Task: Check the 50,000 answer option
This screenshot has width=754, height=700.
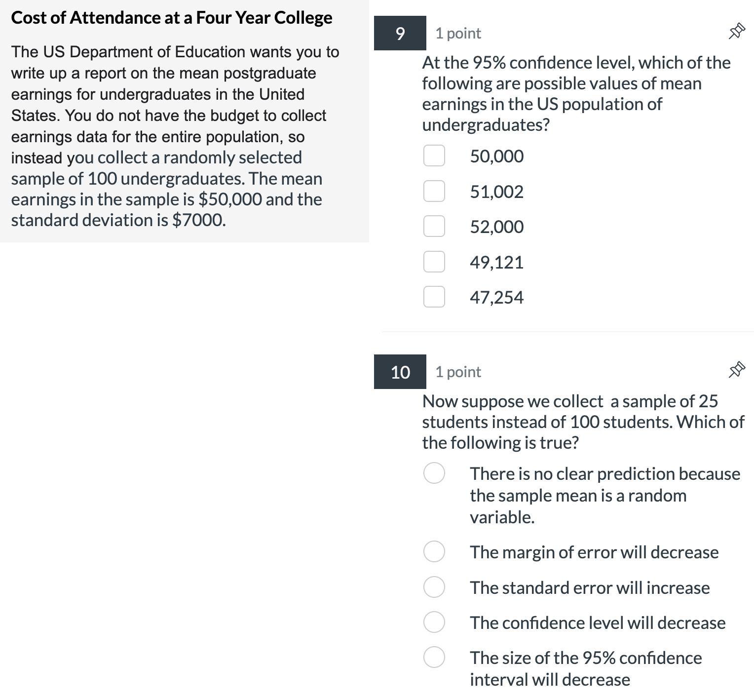Action: pyautogui.click(x=434, y=156)
